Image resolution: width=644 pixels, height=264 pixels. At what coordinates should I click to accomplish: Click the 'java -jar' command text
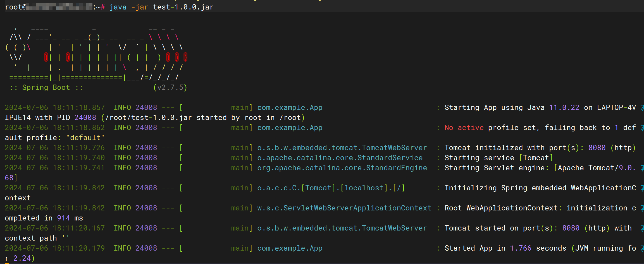coord(129,7)
